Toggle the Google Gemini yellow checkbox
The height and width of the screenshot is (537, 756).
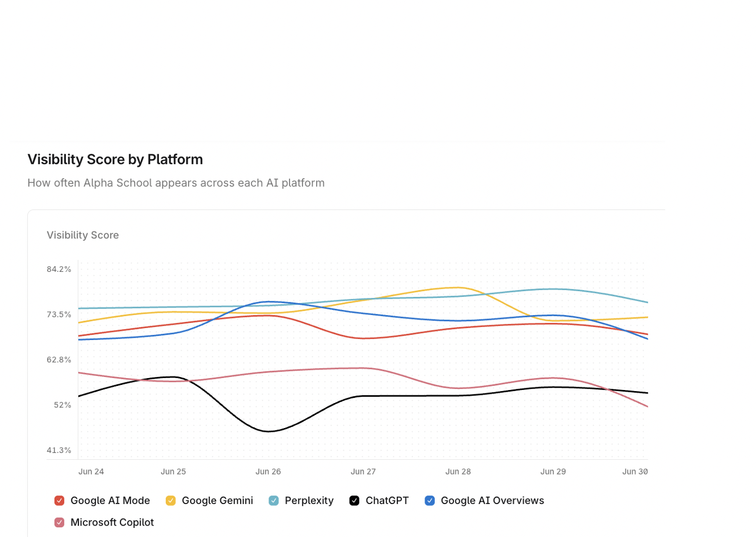point(170,501)
